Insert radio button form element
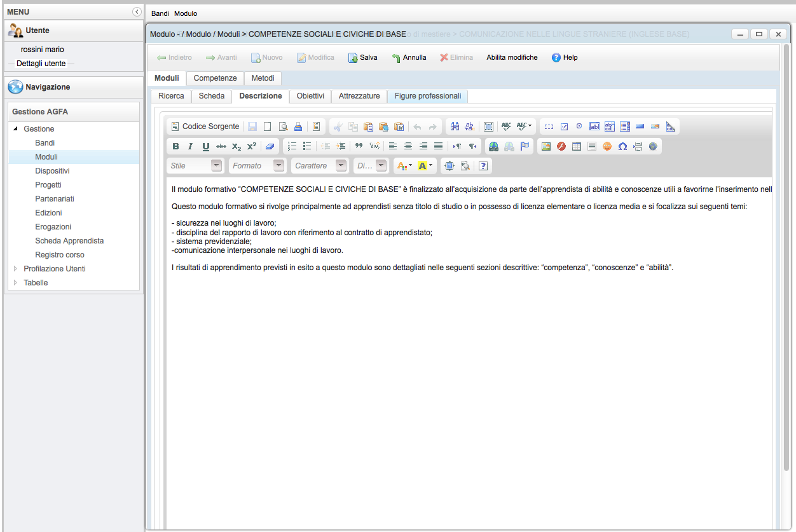This screenshot has height=532, width=796. click(x=579, y=126)
